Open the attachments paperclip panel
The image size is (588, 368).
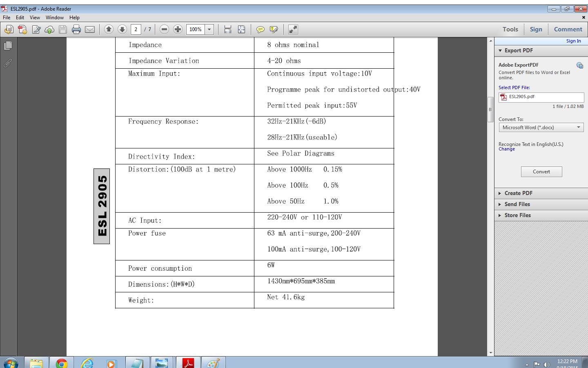(x=8, y=63)
